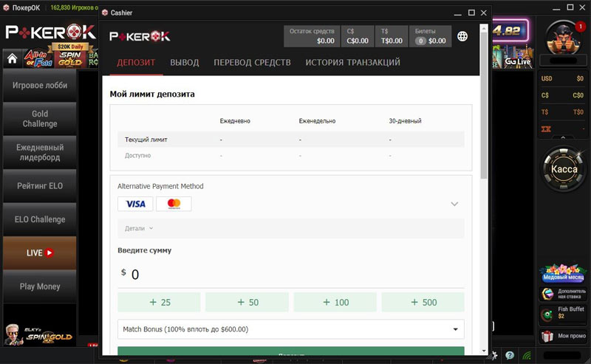Click the USD $0 balance row

coord(562,78)
